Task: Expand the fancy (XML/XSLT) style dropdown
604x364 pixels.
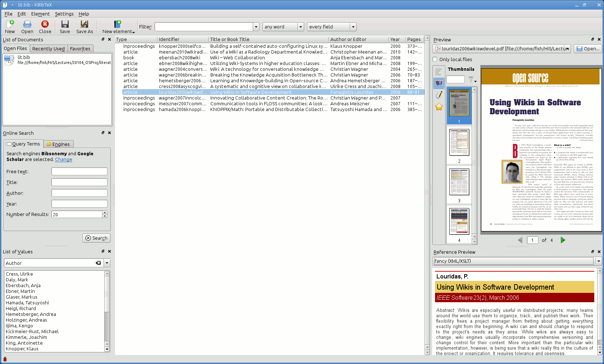Action: 599,261
